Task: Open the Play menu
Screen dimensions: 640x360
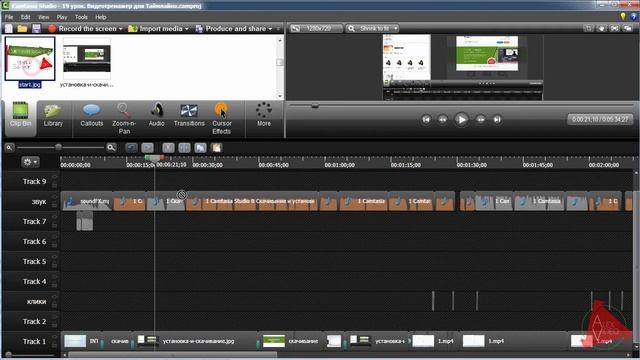Action: (62, 17)
